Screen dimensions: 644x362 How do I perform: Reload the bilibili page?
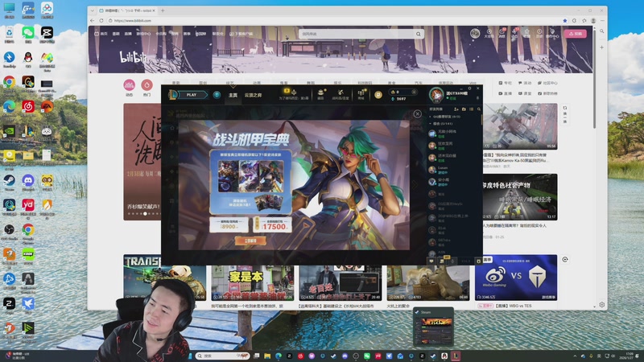[x=101, y=21]
